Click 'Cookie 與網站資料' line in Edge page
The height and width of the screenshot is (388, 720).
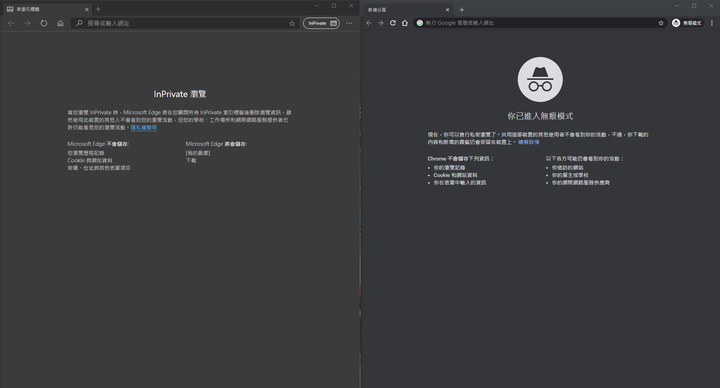90,160
